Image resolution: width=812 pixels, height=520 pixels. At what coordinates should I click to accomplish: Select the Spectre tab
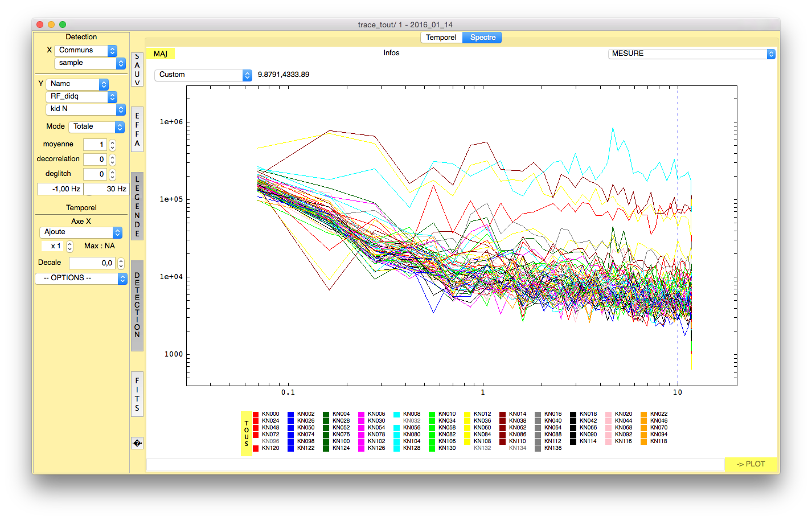tap(482, 38)
